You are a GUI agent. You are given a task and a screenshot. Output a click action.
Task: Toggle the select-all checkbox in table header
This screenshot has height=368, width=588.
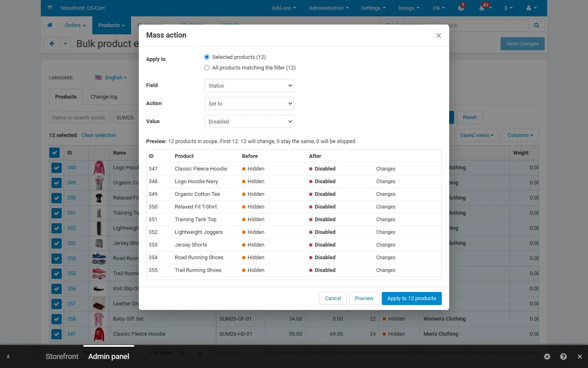[55, 153]
